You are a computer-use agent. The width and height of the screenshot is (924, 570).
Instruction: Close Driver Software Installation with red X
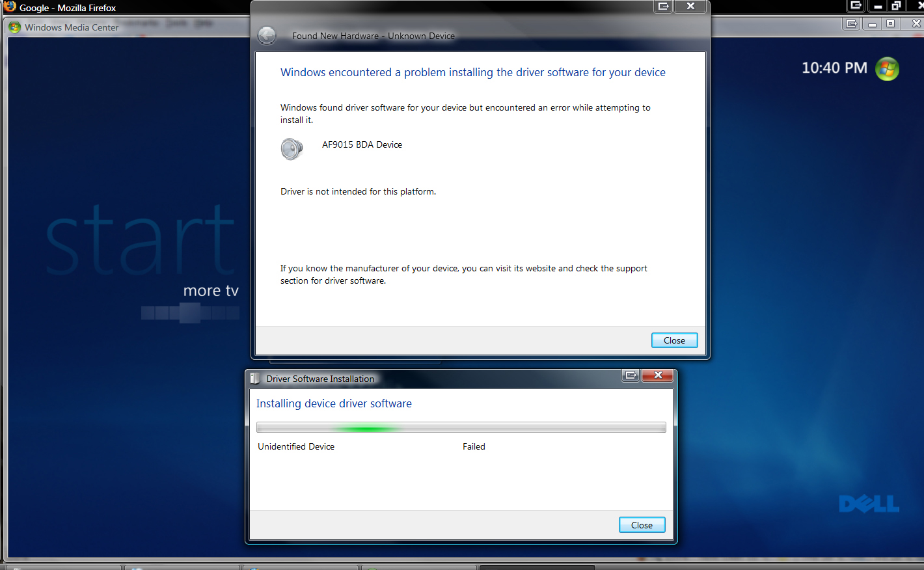[658, 375]
